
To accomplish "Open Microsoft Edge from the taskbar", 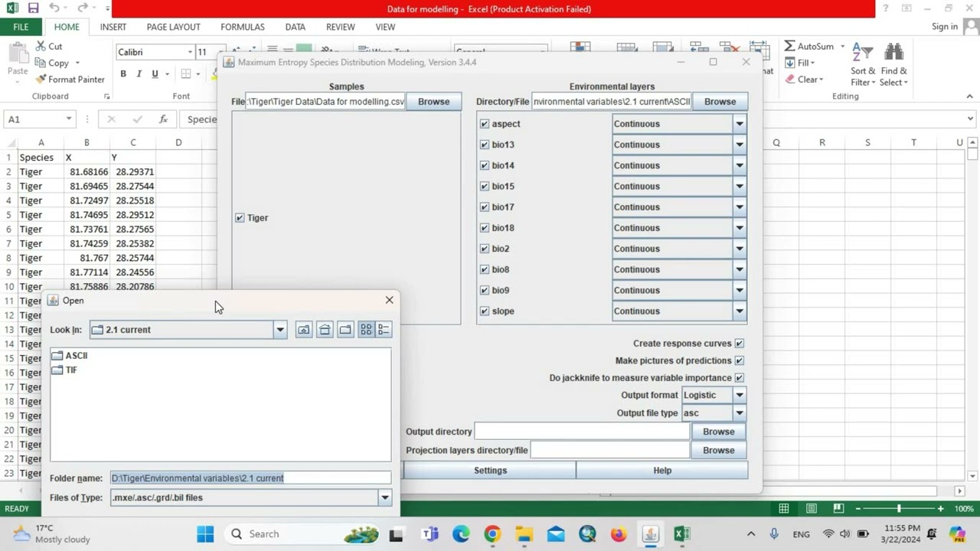I will [x=461, y=534].
